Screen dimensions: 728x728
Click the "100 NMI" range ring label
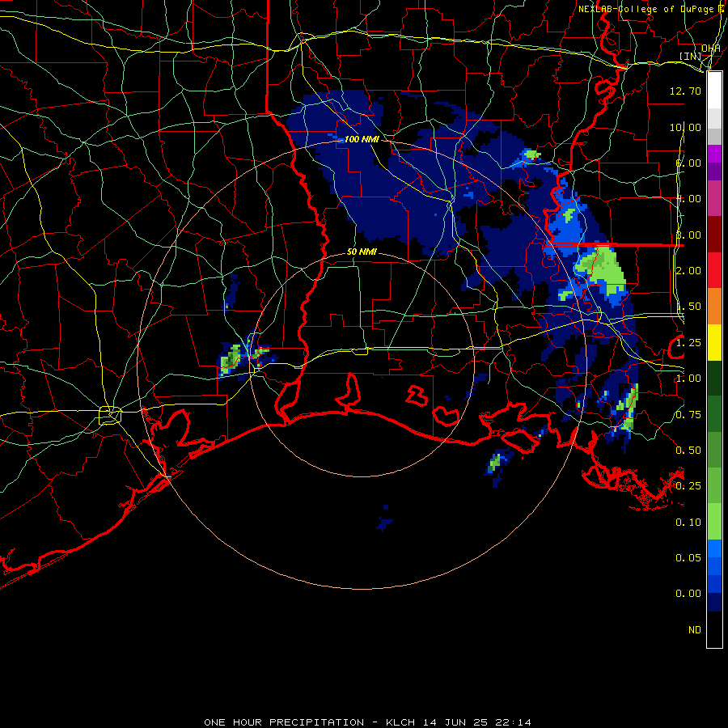[362, 139]
